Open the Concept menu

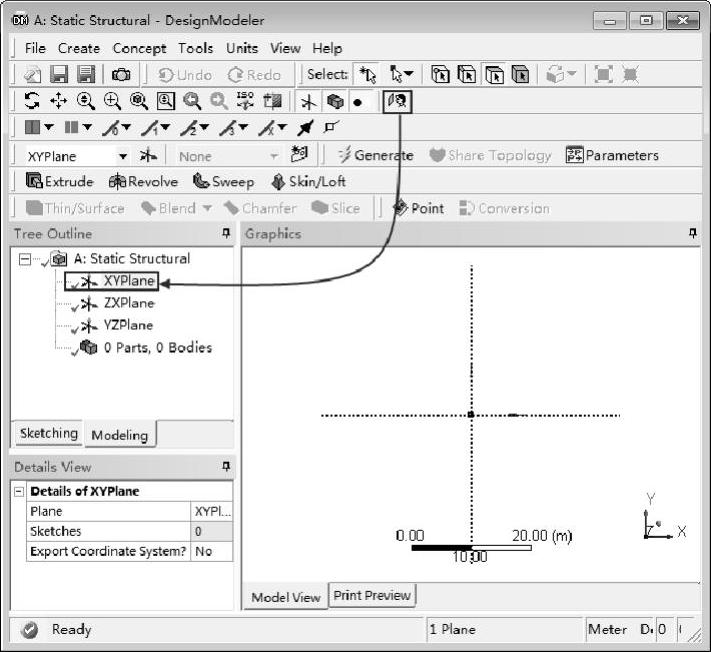coord(139,48)
